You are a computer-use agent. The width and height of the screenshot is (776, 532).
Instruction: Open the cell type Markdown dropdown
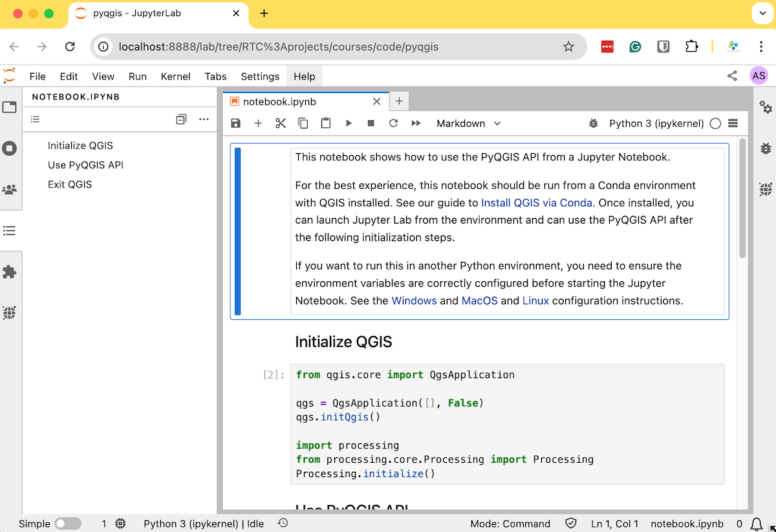pyautogui.click(x=468, y=123)
